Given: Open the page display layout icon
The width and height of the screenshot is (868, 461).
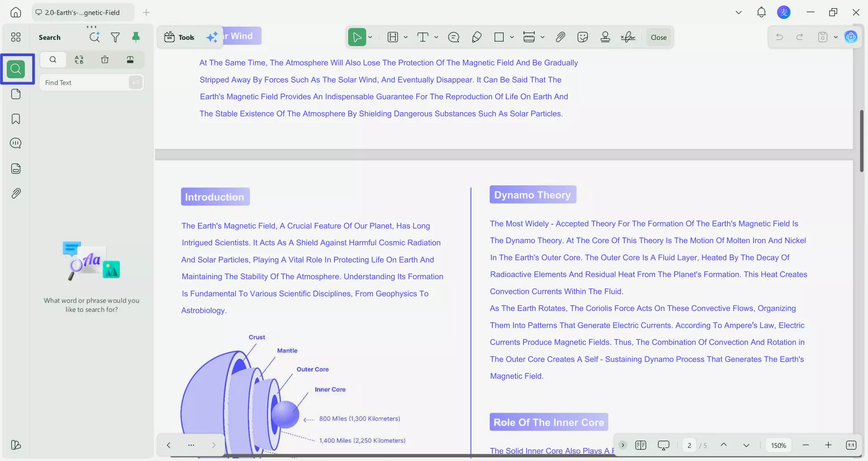Looking at the screenshot, I should click(641, 445).
